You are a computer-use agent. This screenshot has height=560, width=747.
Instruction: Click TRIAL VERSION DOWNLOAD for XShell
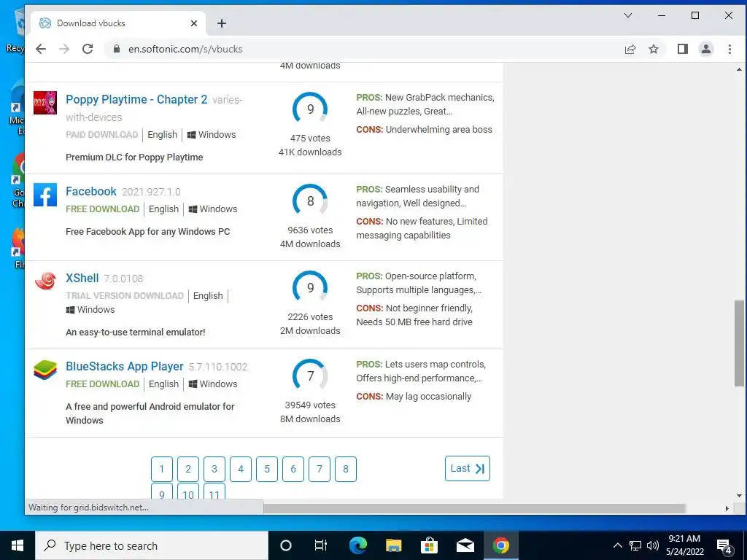coord(124,296)
